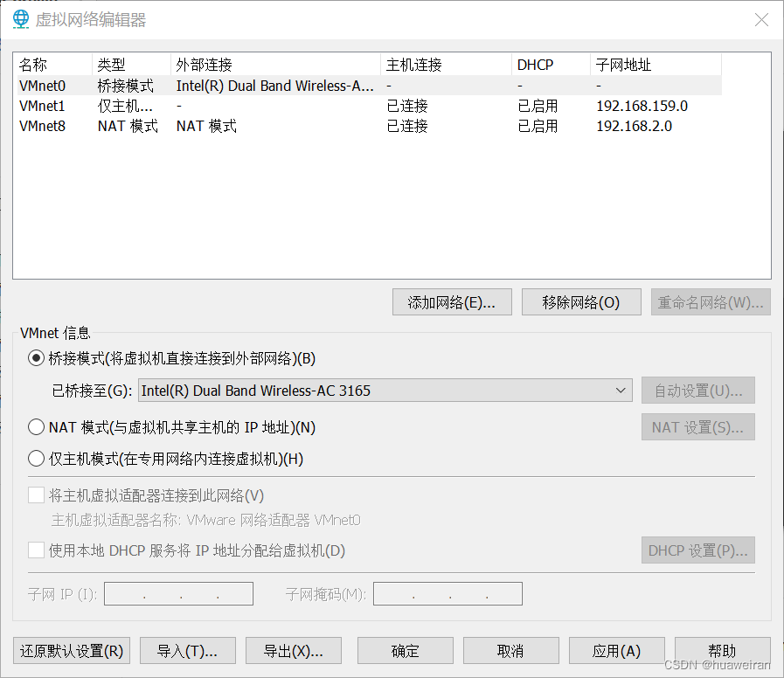Open 帮助 button
This screenshot has height=678, width=784.
click(x=723, y=651)
